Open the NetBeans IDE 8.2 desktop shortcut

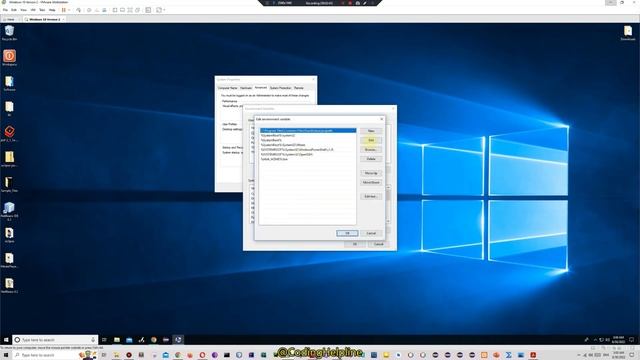click(x=9, y=209)
